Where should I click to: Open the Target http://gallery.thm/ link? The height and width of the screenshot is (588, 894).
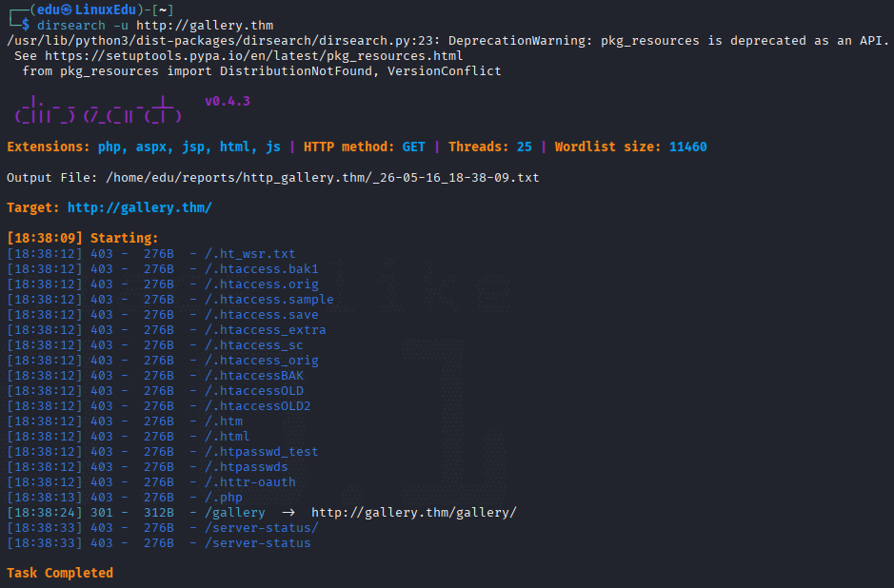(140, 208)
